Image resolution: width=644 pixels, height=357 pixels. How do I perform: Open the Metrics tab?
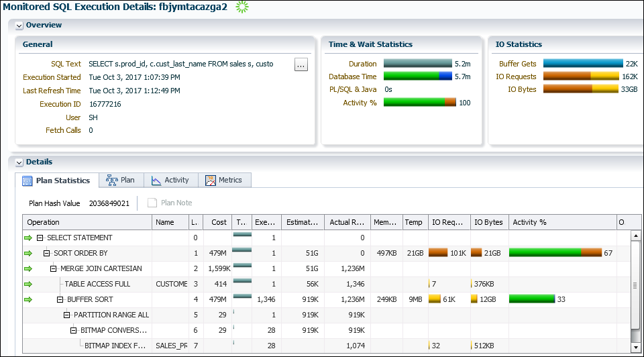[x=225, y=180]
